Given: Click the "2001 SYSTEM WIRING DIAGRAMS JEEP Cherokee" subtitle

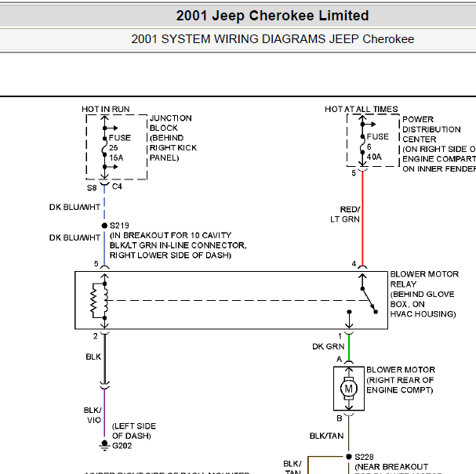Looking at the screenshot, I should [x=272, y=39].
